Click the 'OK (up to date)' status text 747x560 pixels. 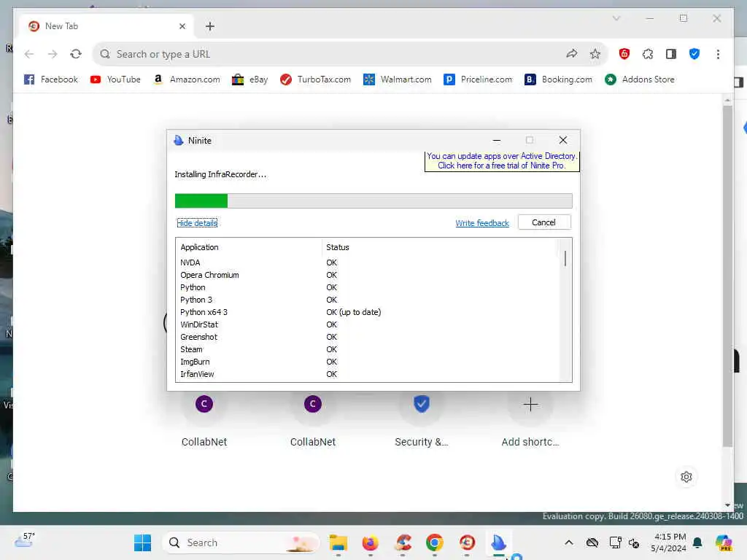354,312
